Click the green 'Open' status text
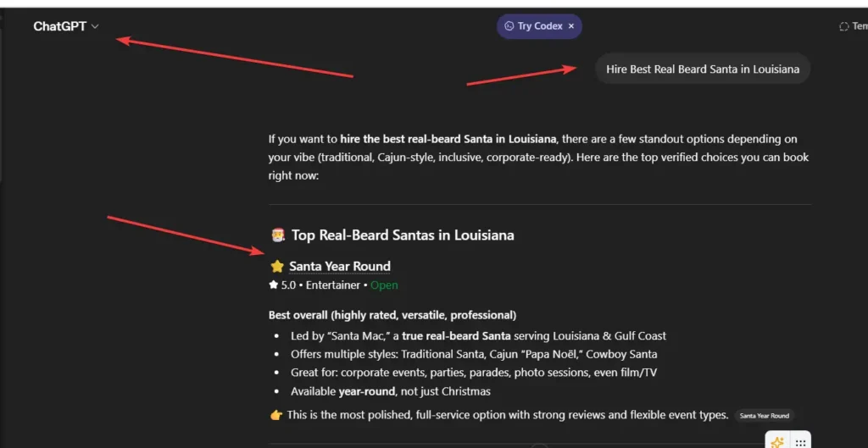The width and height of the screenshot is (868, 448). pos(384,285)
